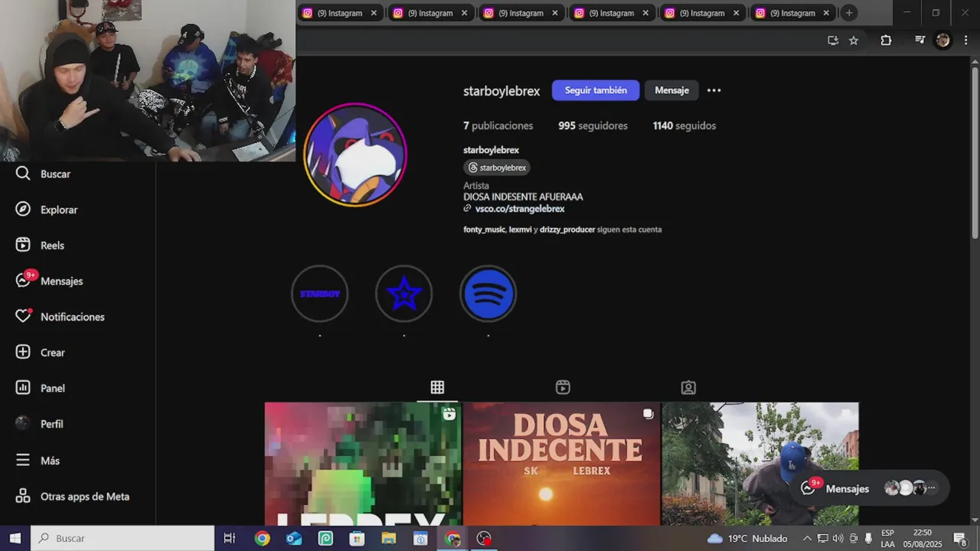Switch to the profile Reels tab
Screen dimensions: 980x551
click(563, 387)
